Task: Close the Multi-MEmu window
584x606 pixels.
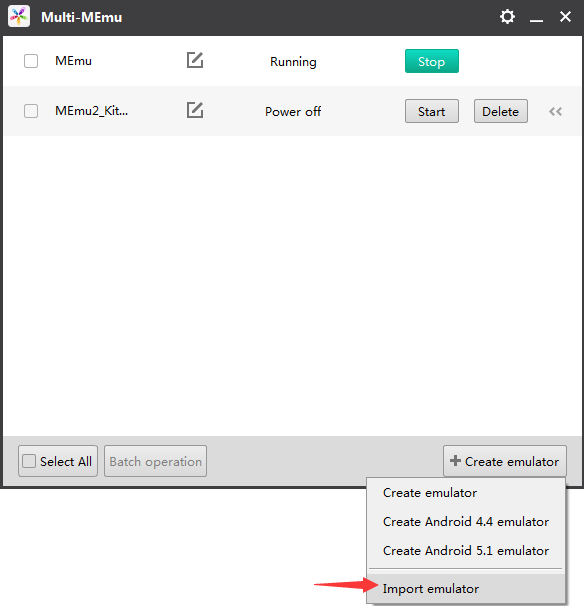Action: tap(565, 17)
